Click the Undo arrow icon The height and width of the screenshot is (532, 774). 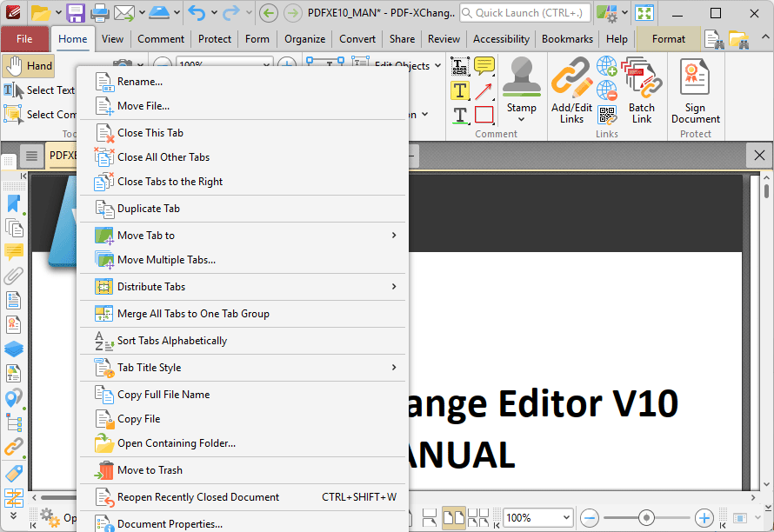[x=197, y=13]
